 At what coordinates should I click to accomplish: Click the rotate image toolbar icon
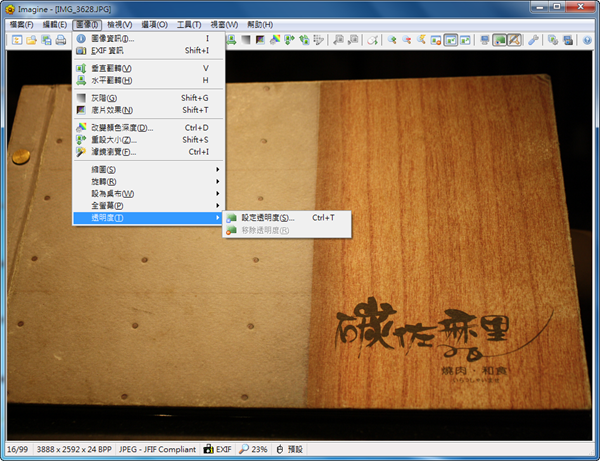pos(304,40)
